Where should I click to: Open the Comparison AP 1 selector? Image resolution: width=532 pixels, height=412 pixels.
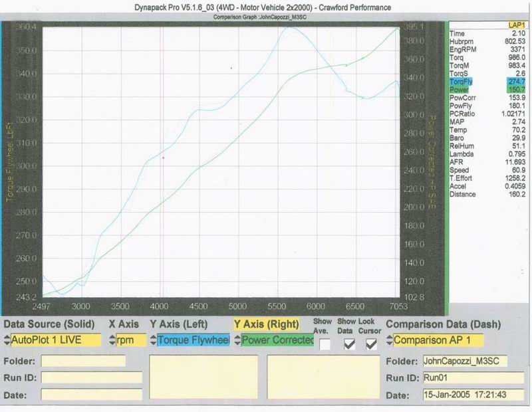(438, 340)
